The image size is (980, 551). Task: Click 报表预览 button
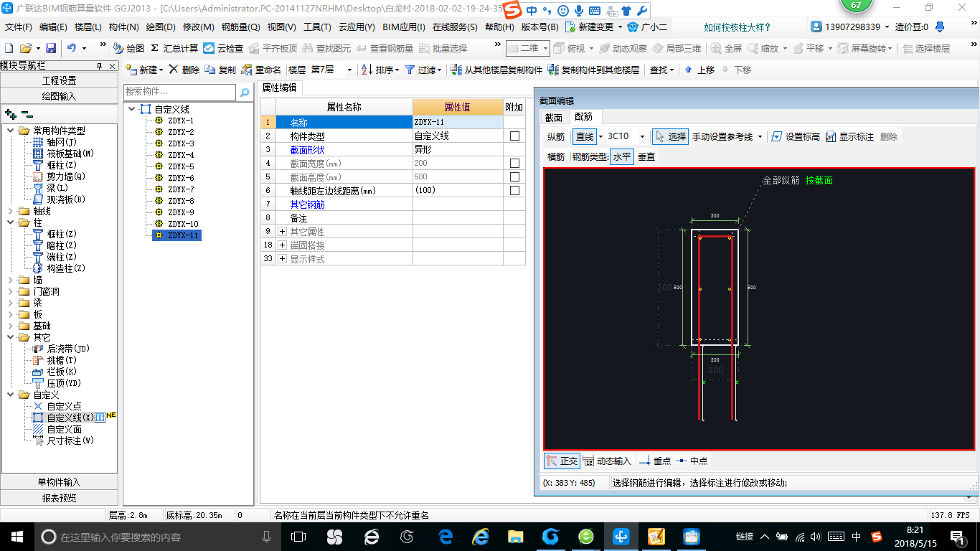60,498
